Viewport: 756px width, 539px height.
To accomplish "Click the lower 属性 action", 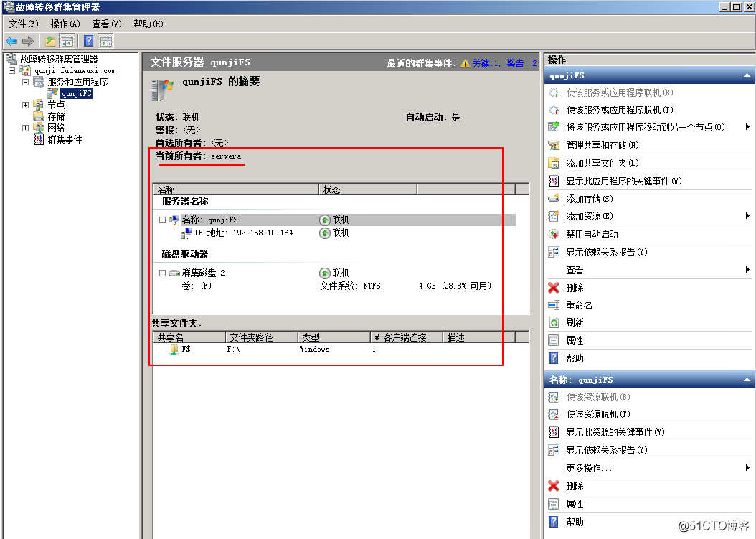I will tap(575, 504).
